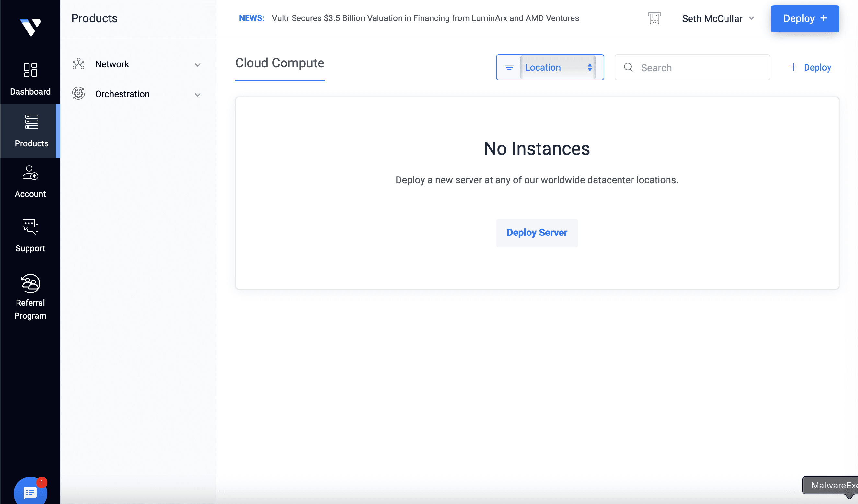Click the Orchestration gear icon
The width and height of the screenshot is (858, 504).
(x=78, y=94)
